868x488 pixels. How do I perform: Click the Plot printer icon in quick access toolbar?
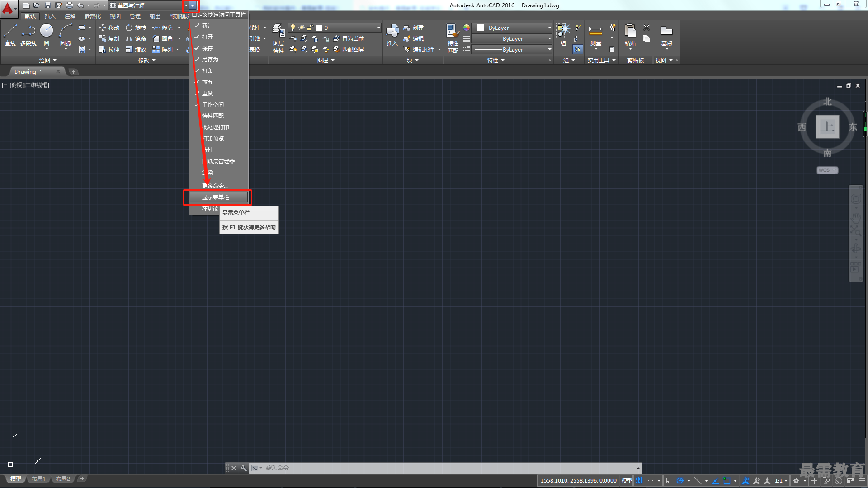[69, 5]
